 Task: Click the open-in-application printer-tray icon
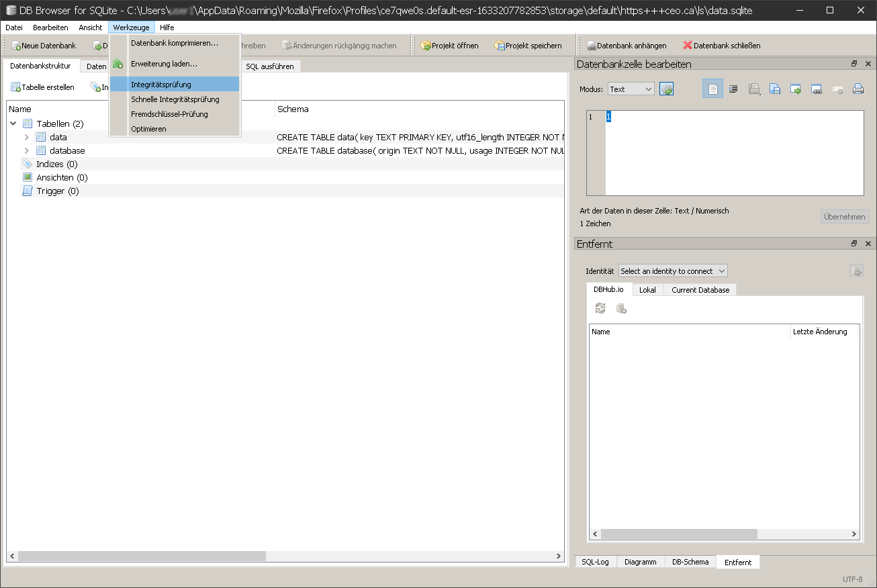click(x=754, y=89)
